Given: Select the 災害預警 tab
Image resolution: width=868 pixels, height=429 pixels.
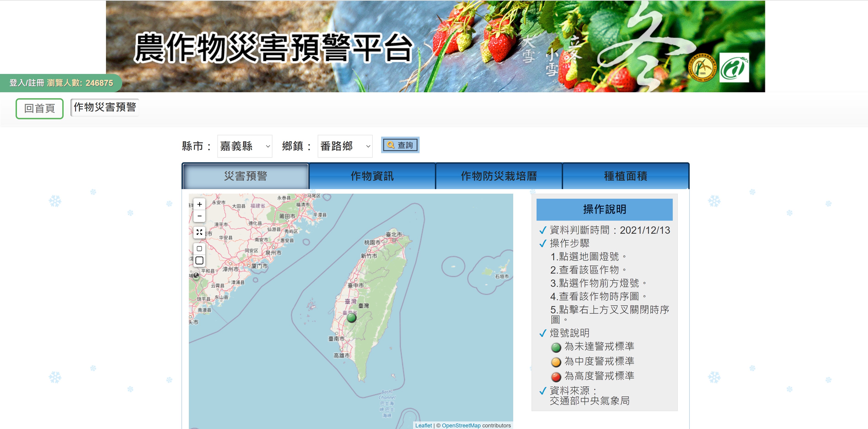Looking at the screenshot, I should point(245,176).
